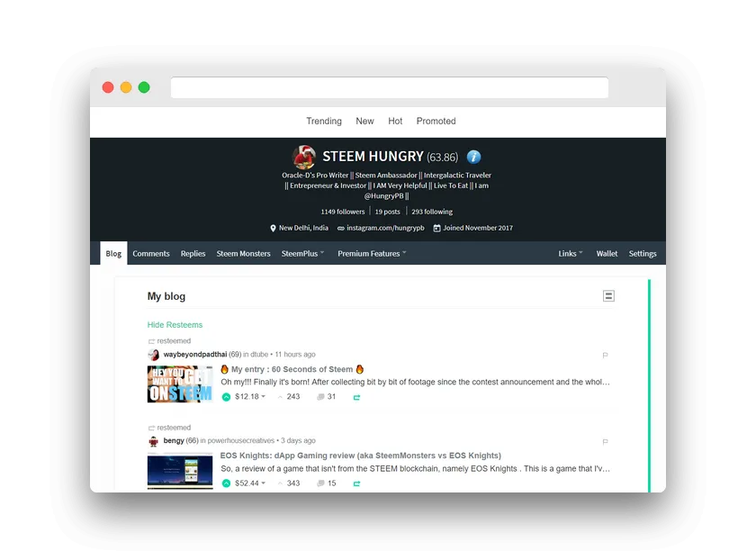Click the green vertical scroll indicator

pos(649,385)
